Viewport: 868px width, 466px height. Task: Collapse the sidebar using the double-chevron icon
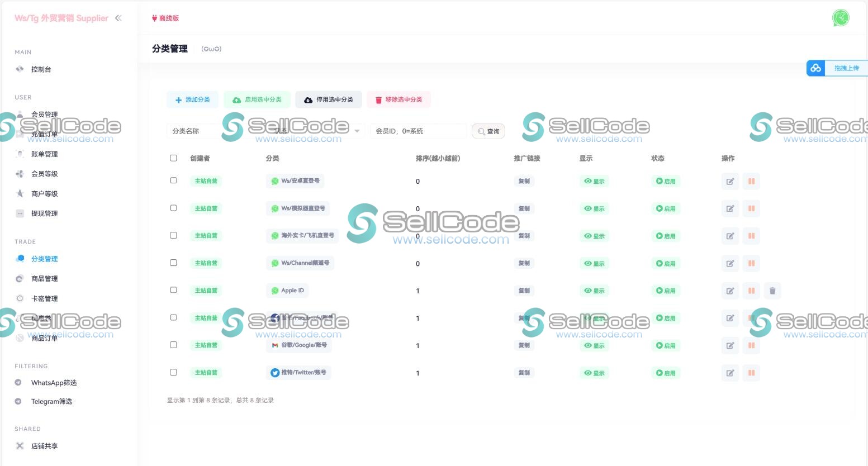(118, 18)
